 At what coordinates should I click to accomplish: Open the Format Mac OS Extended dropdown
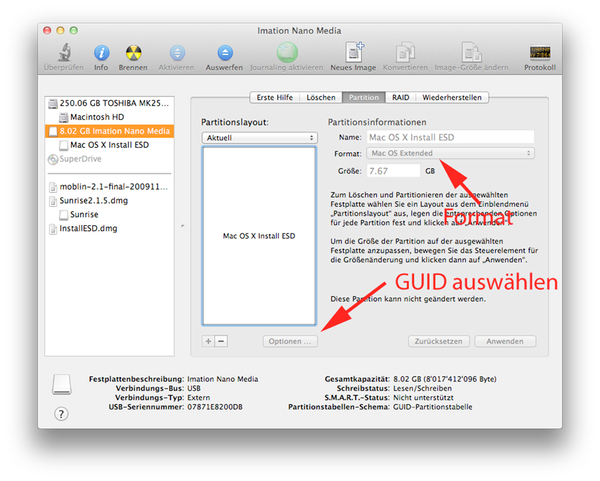pos(450,153)
